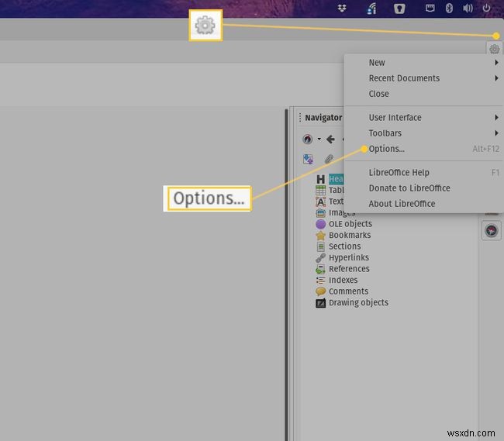
Task: Select the Tables grid icon in Navigator
Action: pyautogui.click(x=320, y=190)
